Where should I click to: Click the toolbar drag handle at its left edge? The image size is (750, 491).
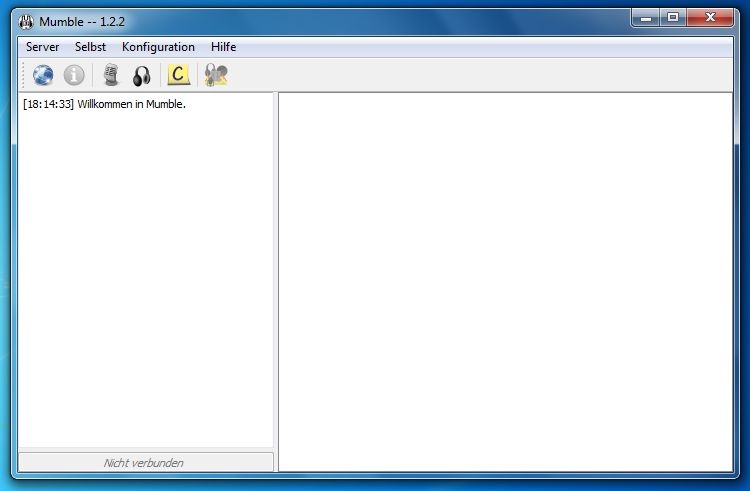tap(22, 75)
